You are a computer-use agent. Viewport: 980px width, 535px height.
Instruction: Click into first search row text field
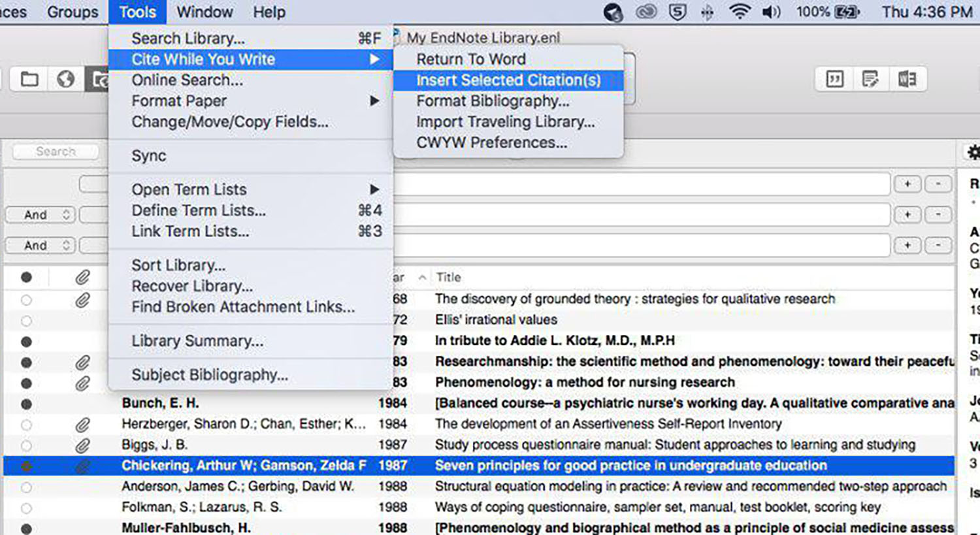pyautogui.click(x=642, y=184)
